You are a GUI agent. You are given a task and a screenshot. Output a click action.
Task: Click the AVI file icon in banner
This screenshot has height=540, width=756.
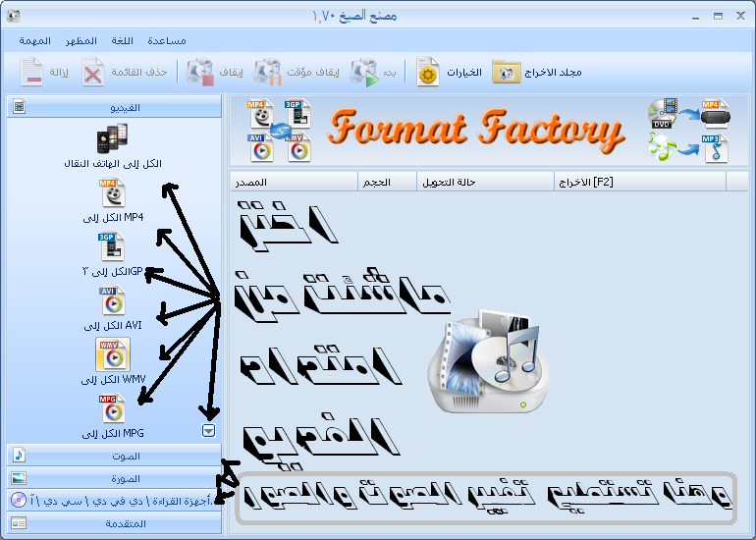pyautogui.click(x=261, y=147)
